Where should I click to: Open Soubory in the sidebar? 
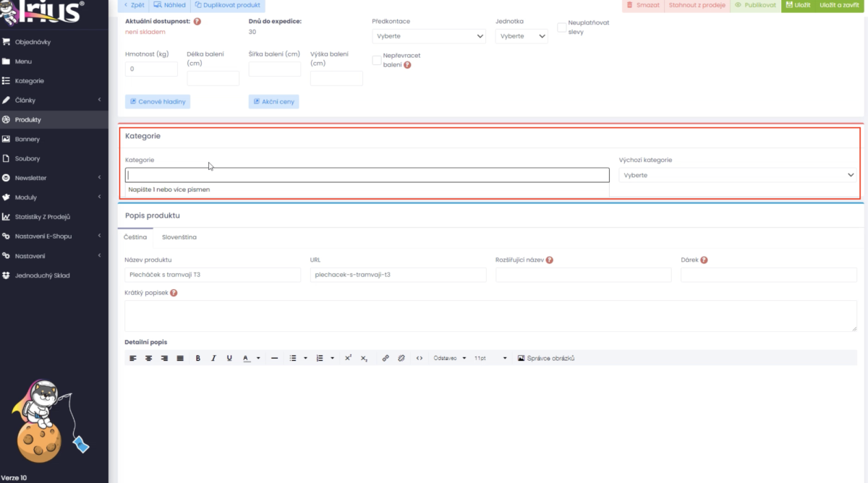click(27, 158)
